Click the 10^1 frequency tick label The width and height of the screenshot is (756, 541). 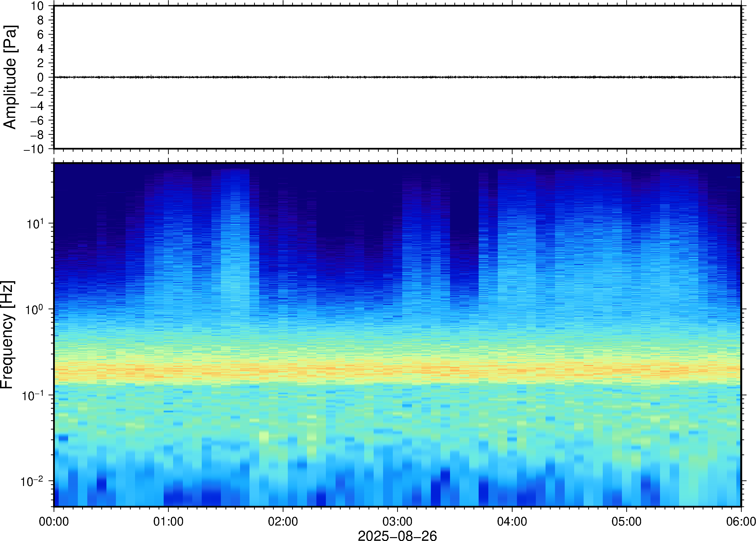click(35, 223)
